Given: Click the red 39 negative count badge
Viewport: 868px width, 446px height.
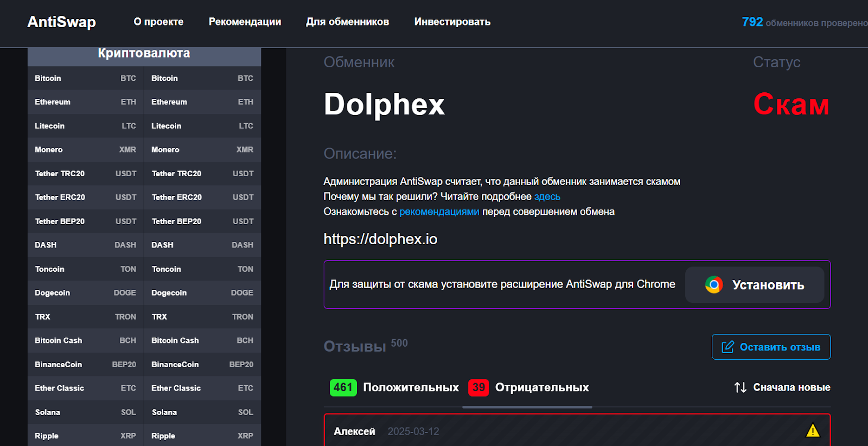Looking at the screenshot, I should (x=478, y=387).
